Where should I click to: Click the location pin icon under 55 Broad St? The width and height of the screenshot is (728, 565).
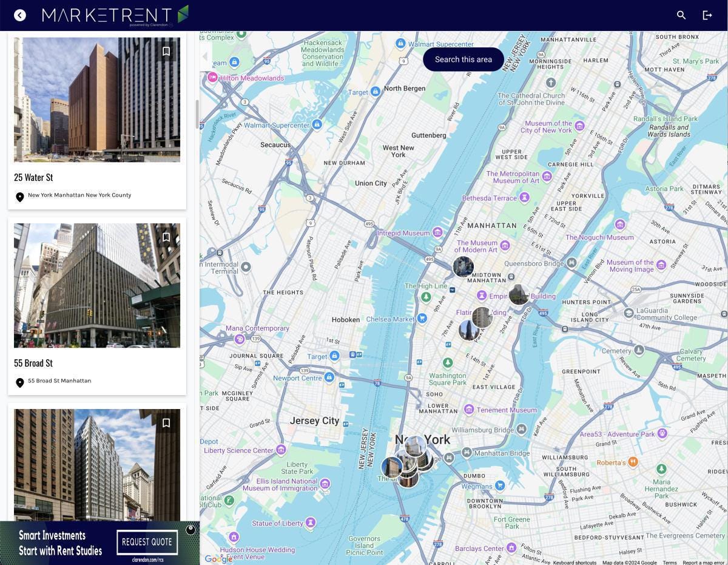point(20,383)
